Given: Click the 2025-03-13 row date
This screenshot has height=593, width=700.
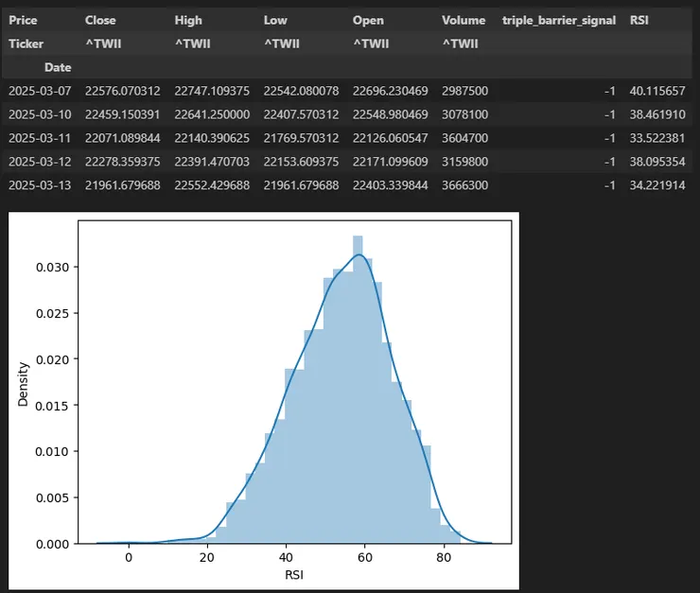Looking at the screenshot, I should 40,184.
